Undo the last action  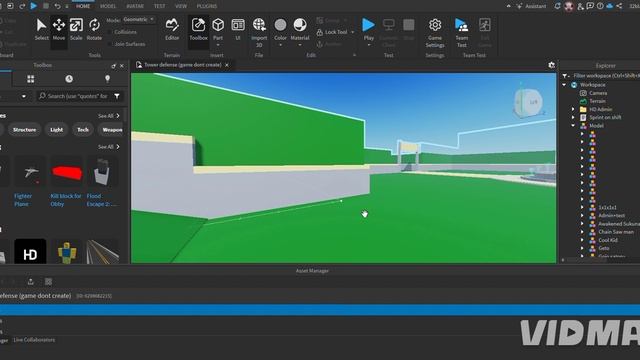(x=58, y=6)
